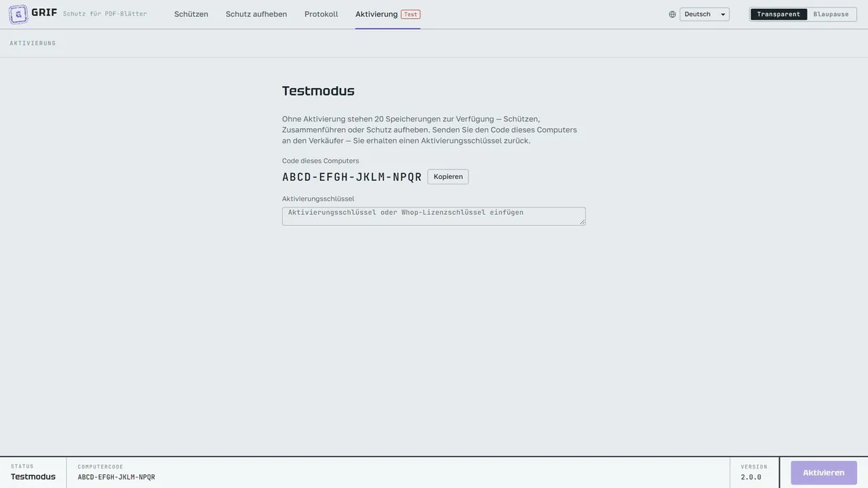868x488 pixels.
Task: Go to the Protokoll tab
Action: pos(321,14)
